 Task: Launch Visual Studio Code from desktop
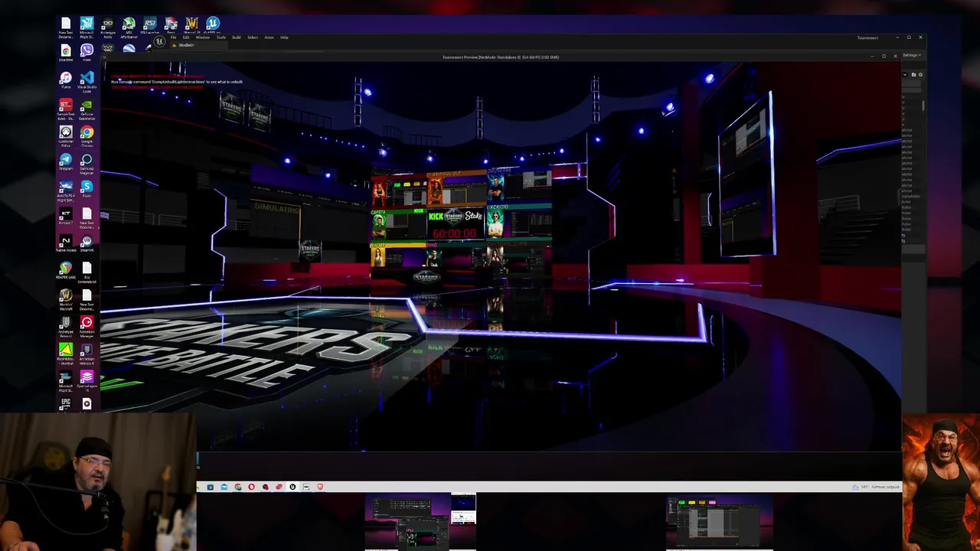coord(87,82)
